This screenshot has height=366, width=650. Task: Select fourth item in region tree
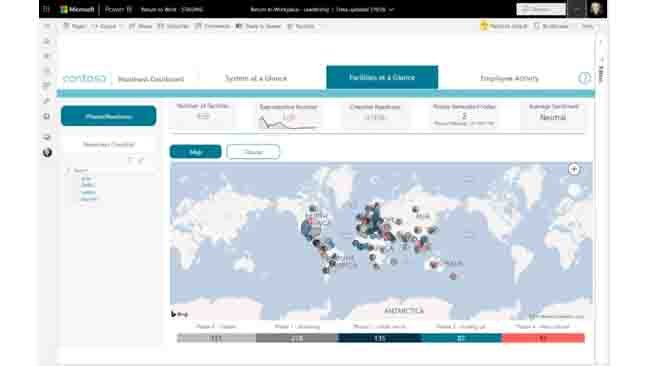click(x=88, y=199)
